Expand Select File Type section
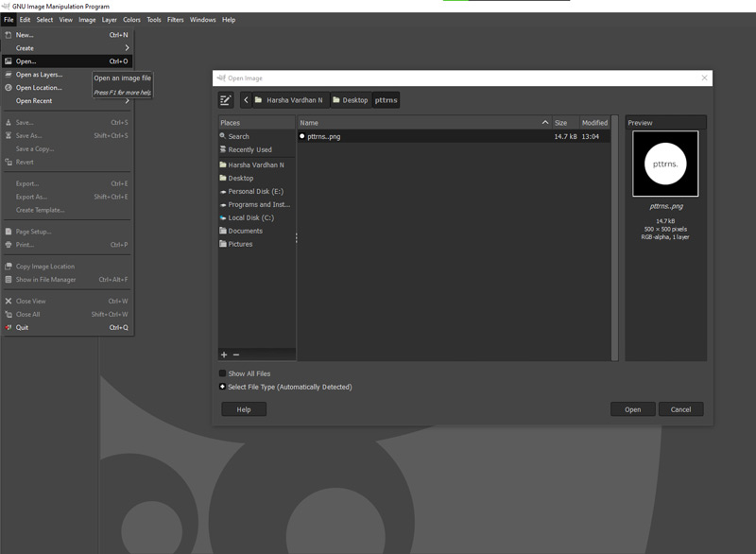This screenshot has width=756, height=554. tap(222, 387)
